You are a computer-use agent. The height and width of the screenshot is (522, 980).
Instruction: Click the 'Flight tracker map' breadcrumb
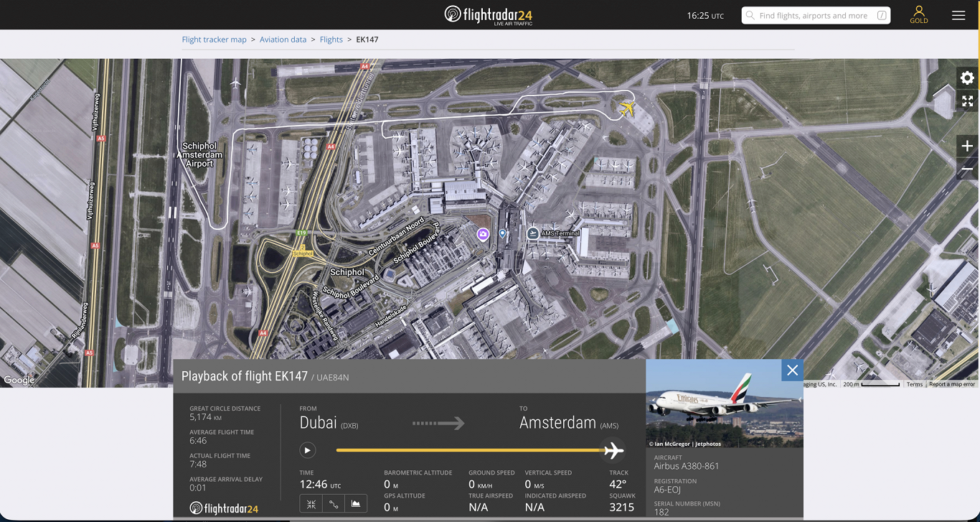214,39
